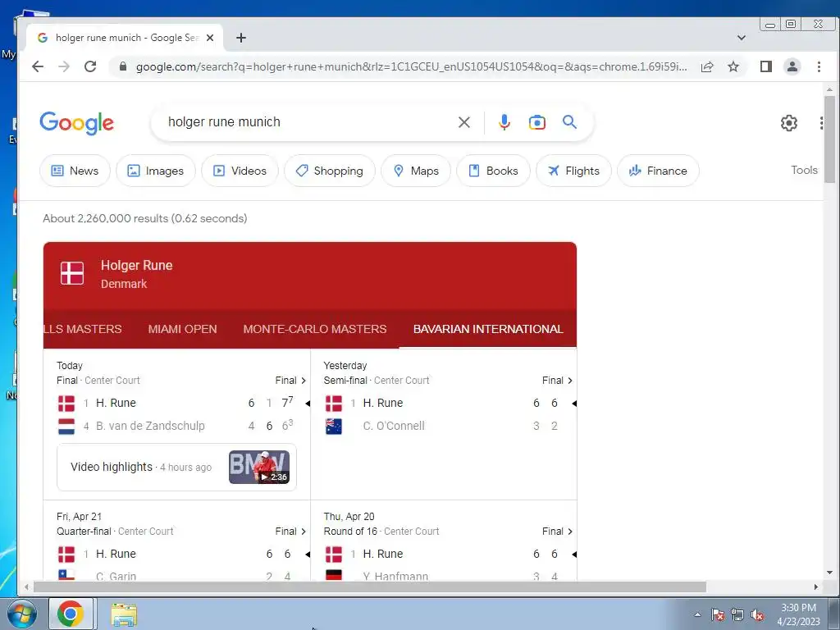Filter results by News
Image resolution: width=840 pixels, height=630 pixels.
75,171
